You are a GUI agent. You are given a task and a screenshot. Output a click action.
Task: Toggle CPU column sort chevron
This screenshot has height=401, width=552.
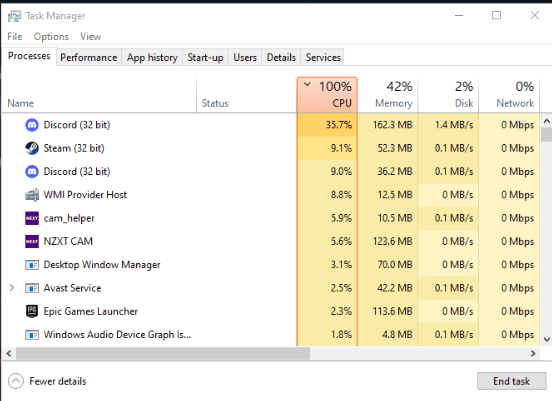pos(307,84)
